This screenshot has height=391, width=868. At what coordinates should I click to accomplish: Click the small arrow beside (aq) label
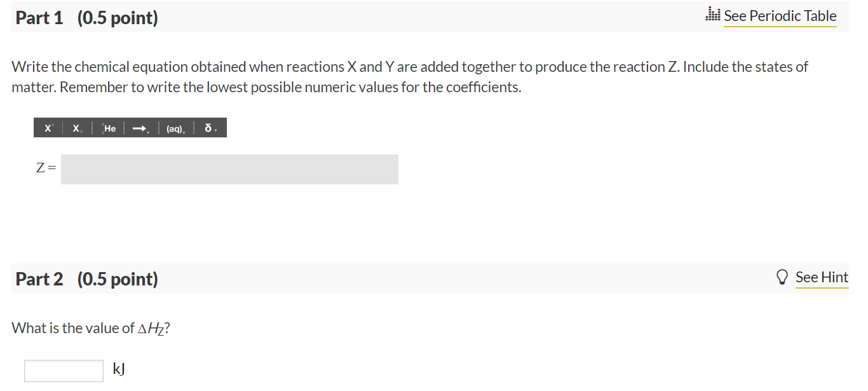tap(184, 131)
